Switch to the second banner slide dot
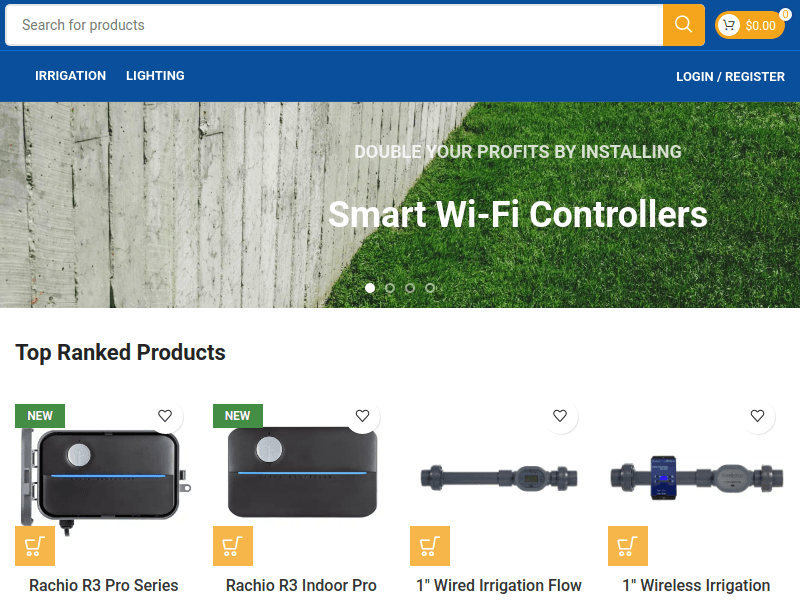The image size is (800, 600). pos(390,288)
